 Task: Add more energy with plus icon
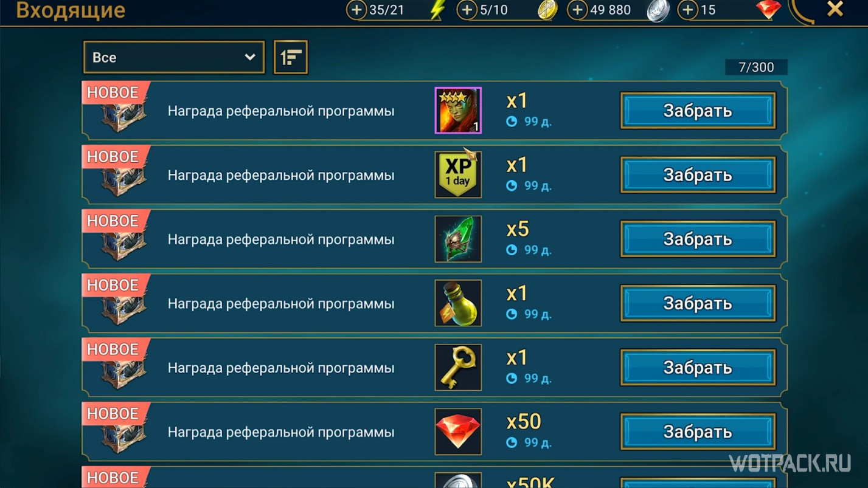coord(356,10)
